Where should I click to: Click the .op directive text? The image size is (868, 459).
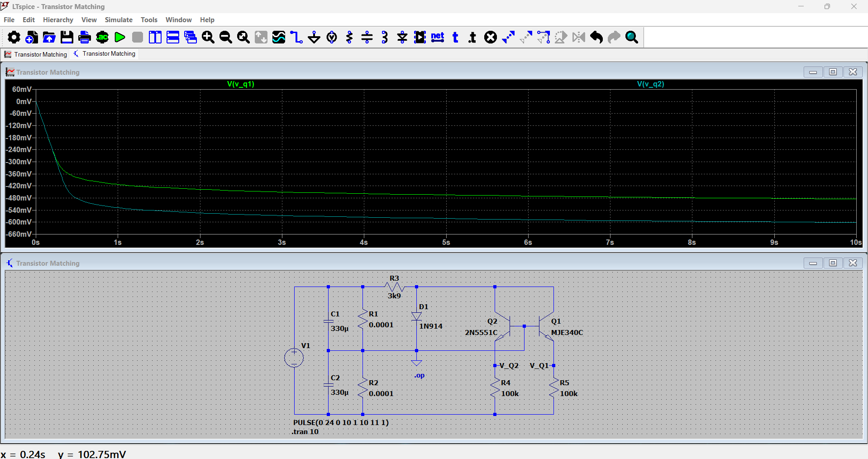point(420,376)
